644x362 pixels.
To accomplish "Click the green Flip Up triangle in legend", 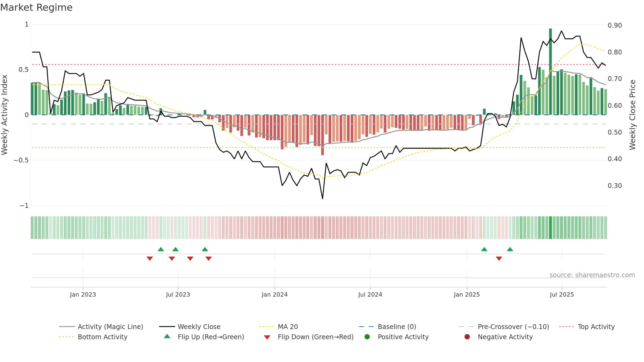I will 167,336.
